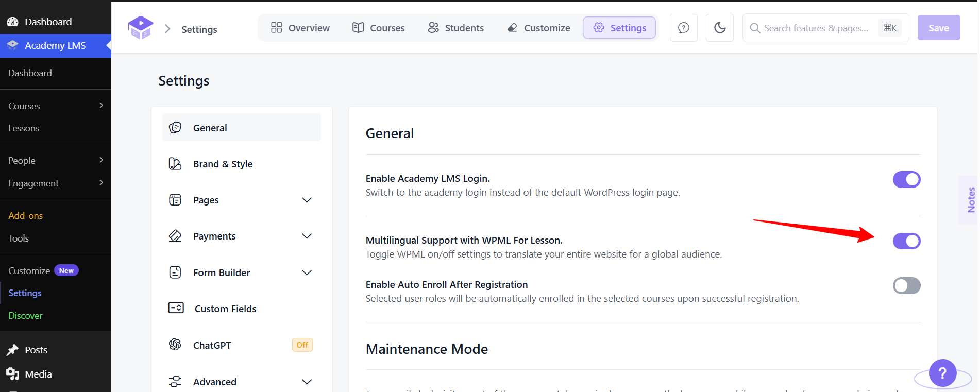Disable Academy LMS Login toggle
The width and height of the screenshot is (980, 392).
(906, 180)
